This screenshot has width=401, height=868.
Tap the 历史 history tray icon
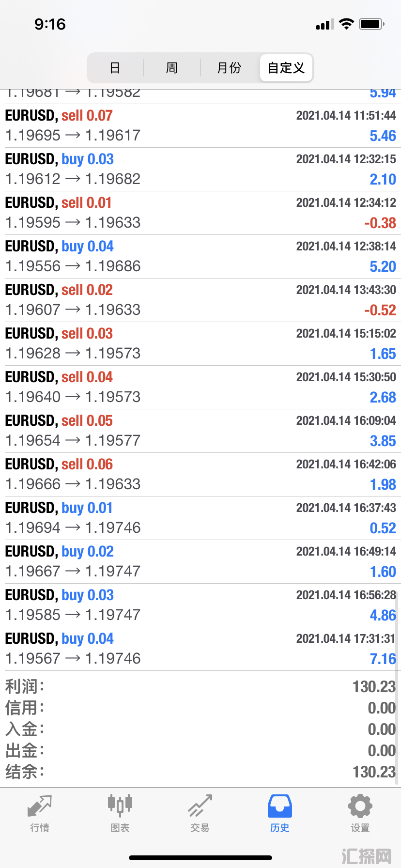pos(280,806)
